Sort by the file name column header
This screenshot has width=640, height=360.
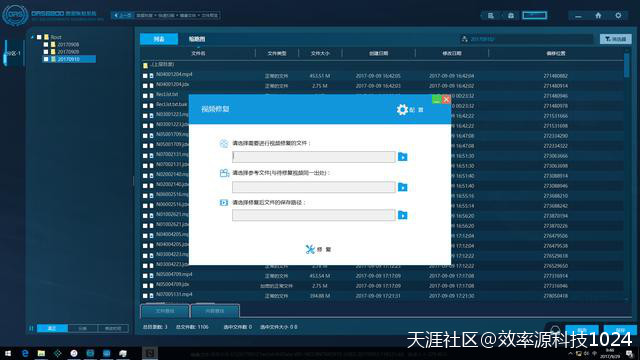click(198, 53)
